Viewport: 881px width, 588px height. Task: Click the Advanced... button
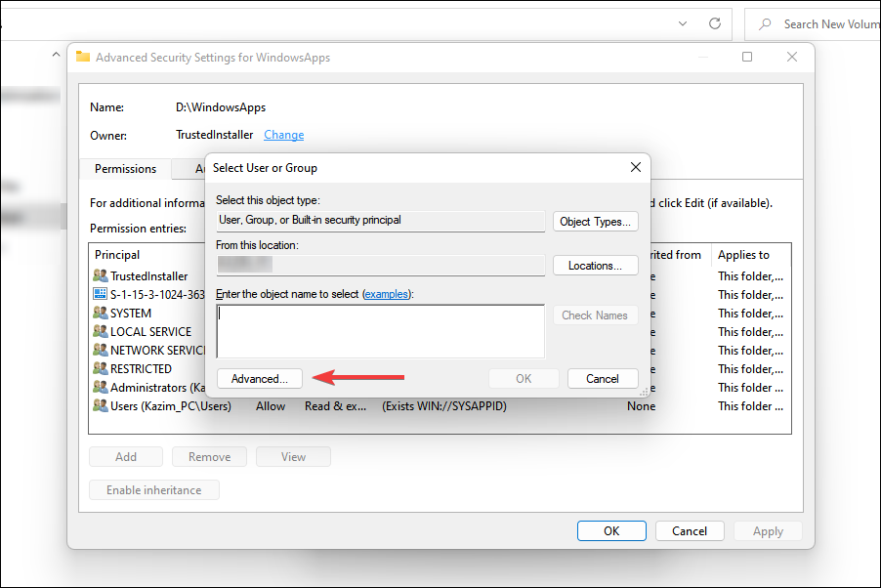pos(259,378)
